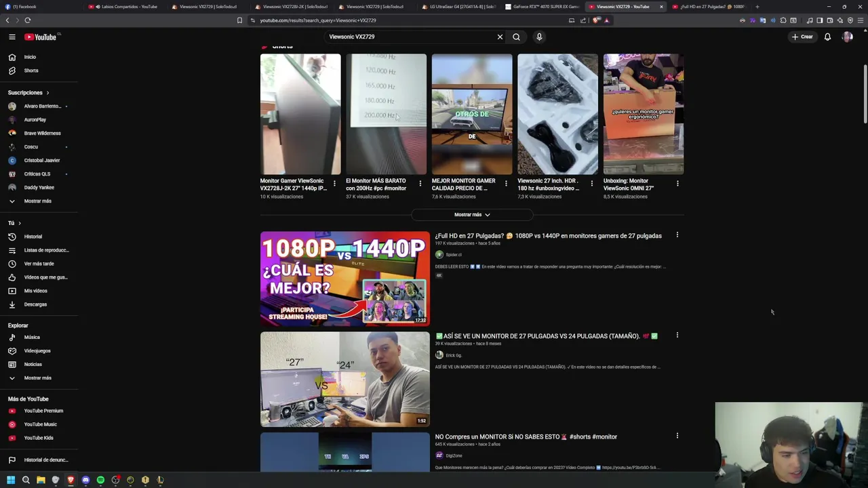Screen dimensions: 868x488
Task: Clear the search box with the X icon
Action: pos(500,37)
